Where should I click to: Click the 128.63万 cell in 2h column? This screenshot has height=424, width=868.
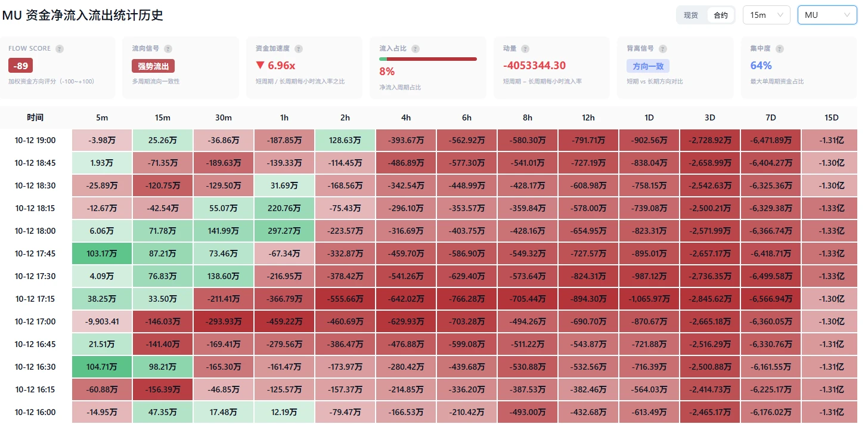[x=345, y=140]
